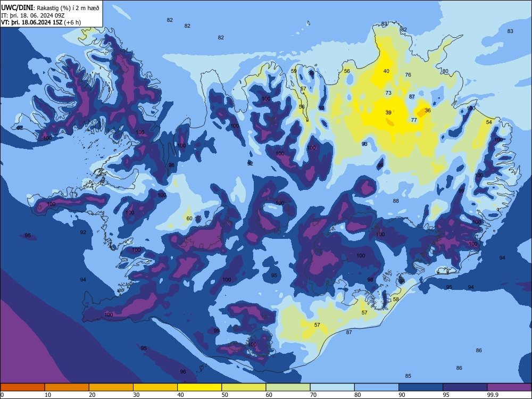This screenshot has width=532, height=399.
Task: Click the pale blue 70–80 legend swatch
Action: point(332,387)
